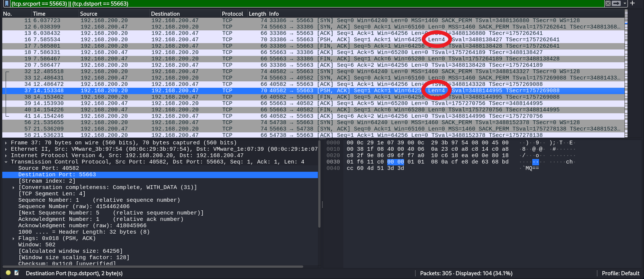This screenshot has height=279, width=644.
Task: Clear the display filter with X button
Action: [x=608, y=3]
